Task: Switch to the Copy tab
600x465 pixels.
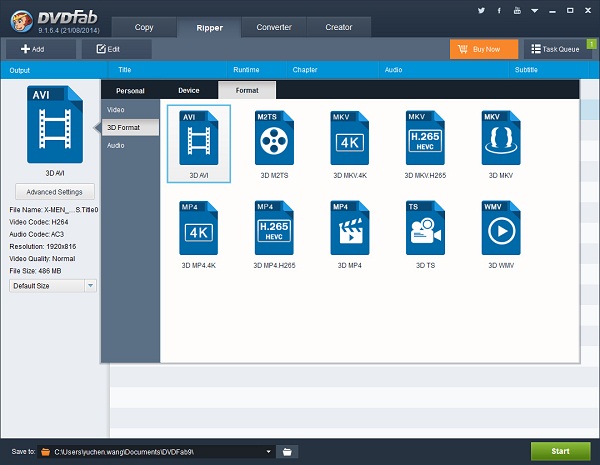Action: [x=144, y=27]
